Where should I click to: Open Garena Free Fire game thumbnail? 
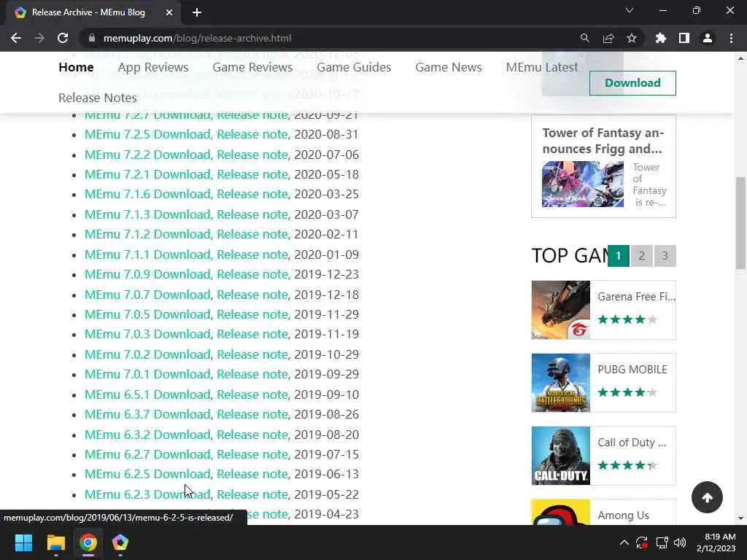coord(561,310)
